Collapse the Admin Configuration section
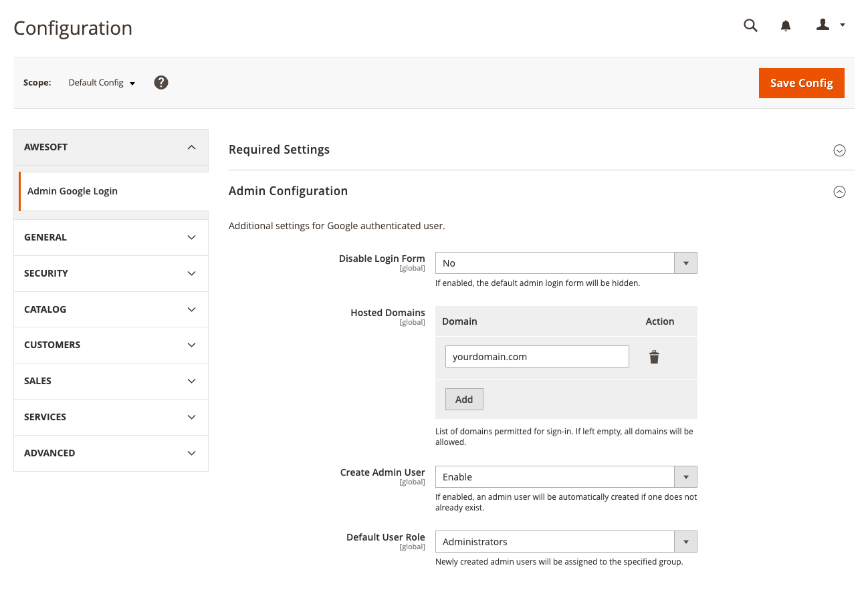 [839, 192]
